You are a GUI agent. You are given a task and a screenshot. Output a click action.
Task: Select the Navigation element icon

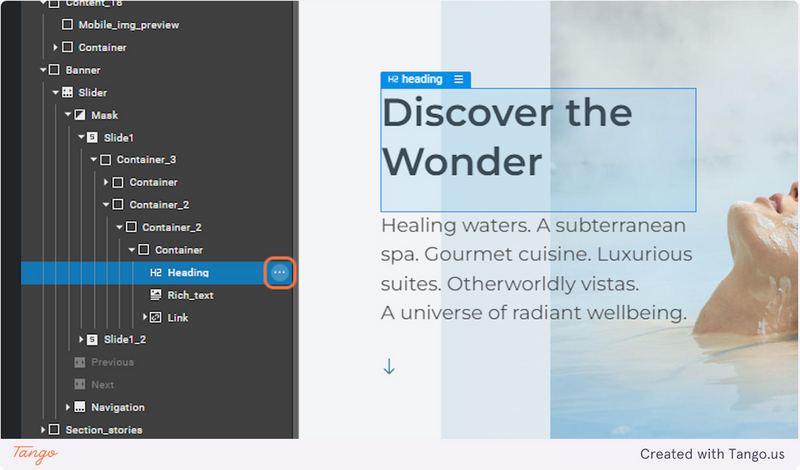point(80,407)
